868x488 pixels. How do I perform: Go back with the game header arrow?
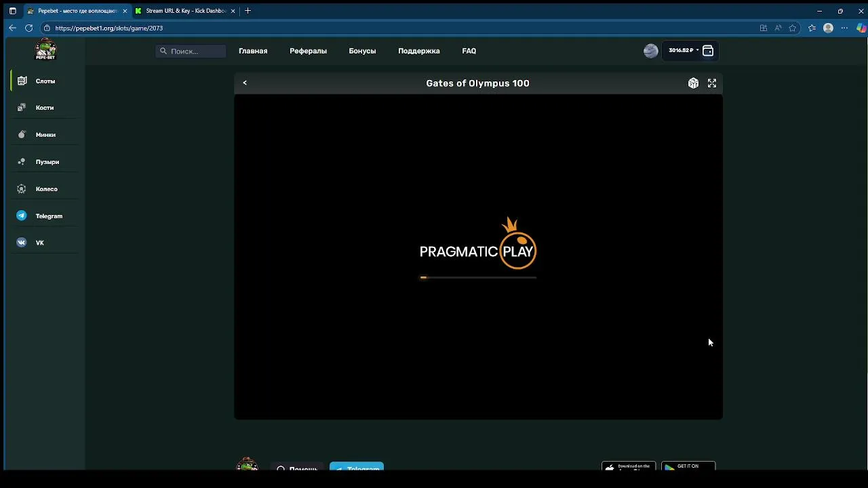click(x=245, y=83)
